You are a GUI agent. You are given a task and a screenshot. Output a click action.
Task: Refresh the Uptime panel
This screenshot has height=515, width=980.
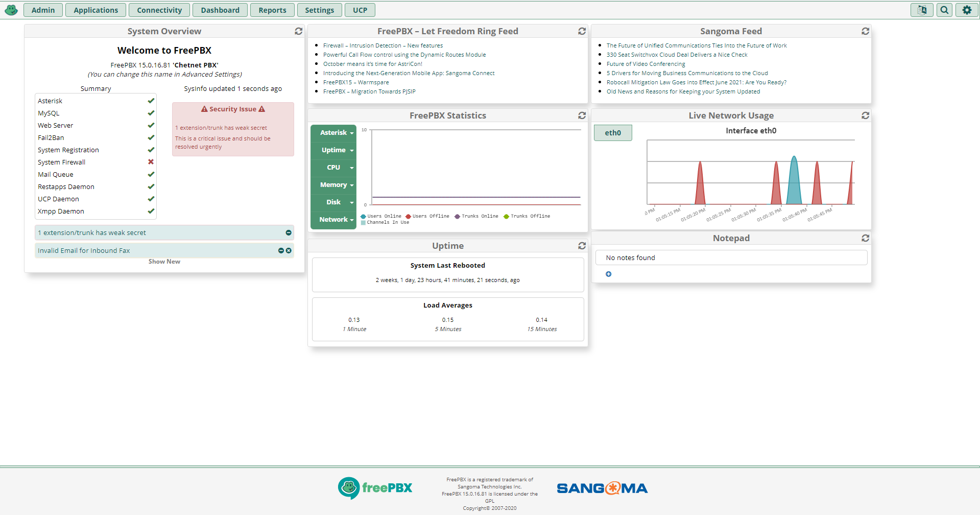click(x=582, y=246)
